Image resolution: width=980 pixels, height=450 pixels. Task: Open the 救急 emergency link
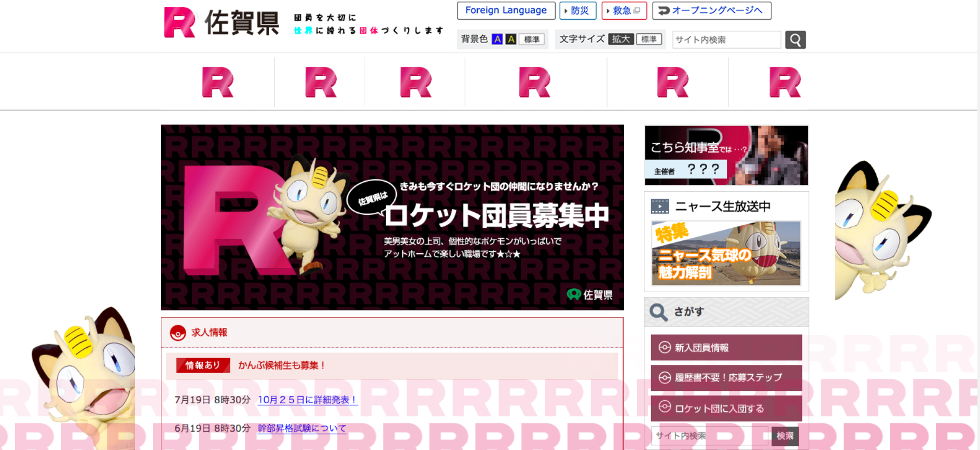(x=624, y=10)
